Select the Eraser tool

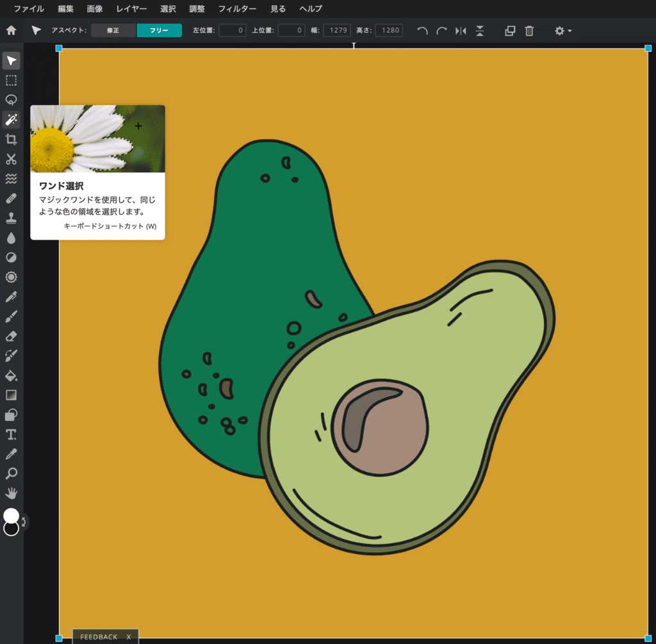coord(11,336)
